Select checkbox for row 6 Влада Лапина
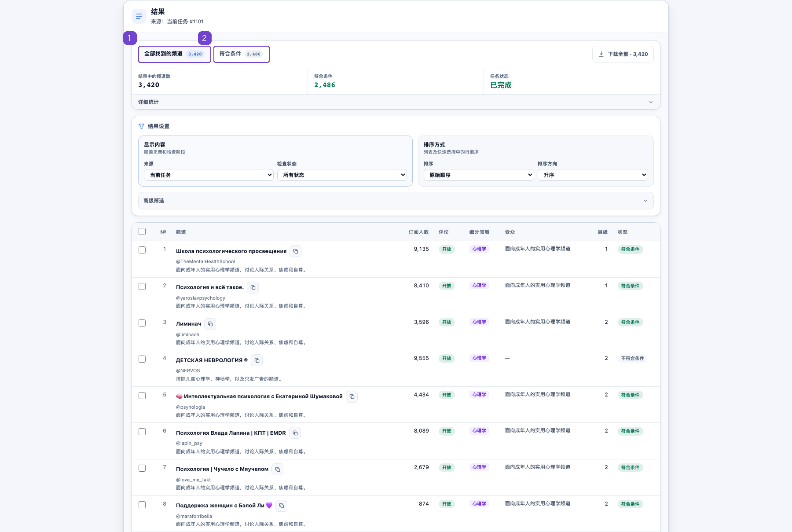 [x=142, y=432]
